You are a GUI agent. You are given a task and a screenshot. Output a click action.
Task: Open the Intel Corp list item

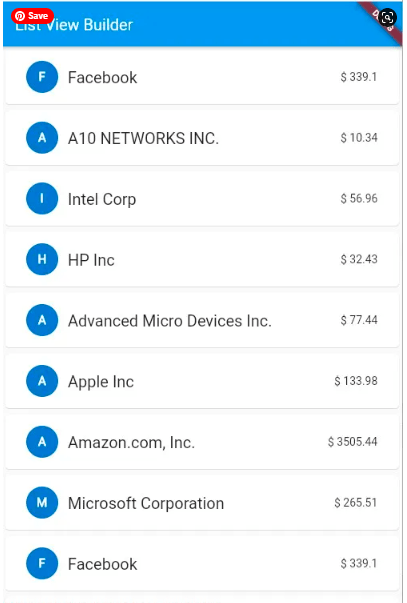click(202, 198)
